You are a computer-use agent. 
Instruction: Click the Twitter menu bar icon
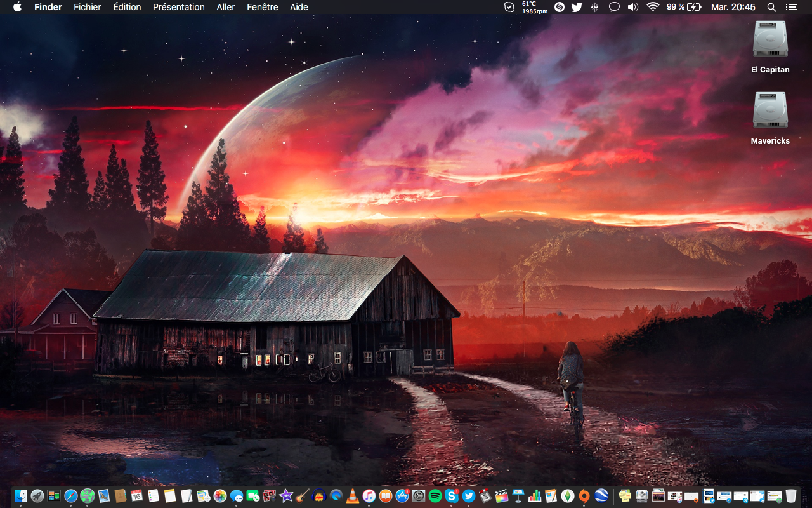tap(577, 7)
